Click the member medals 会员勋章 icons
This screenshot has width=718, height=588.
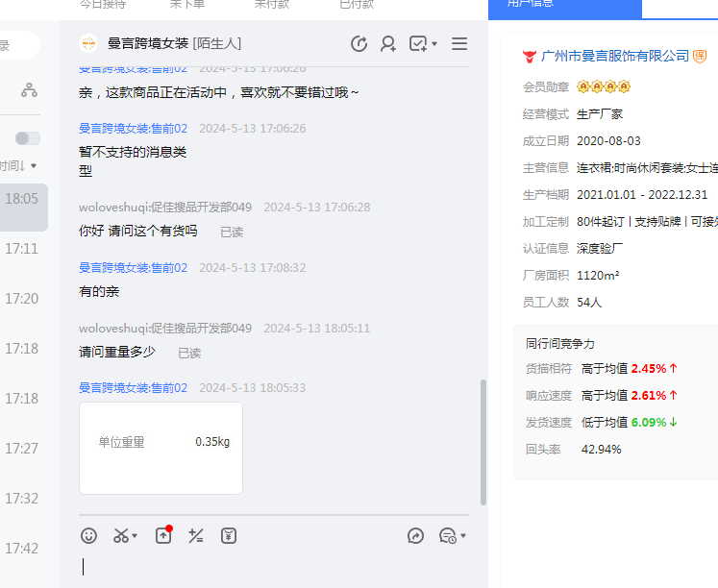click(603, 86)
